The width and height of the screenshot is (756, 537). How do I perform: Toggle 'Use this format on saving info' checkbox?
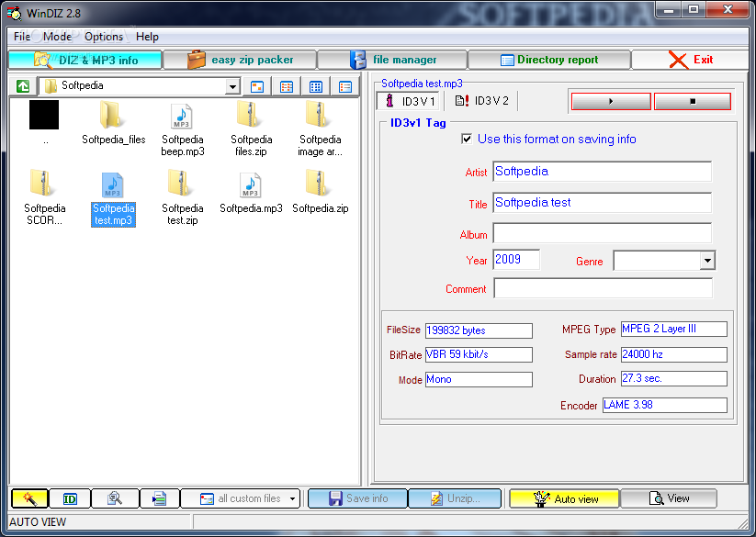(x=467, y=139)
